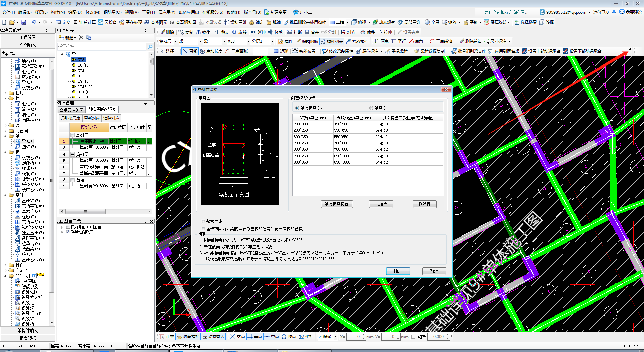Screen dimensions: 644x352
Task: Click 删除行 delete row button
Action: (x=424, y=204)
